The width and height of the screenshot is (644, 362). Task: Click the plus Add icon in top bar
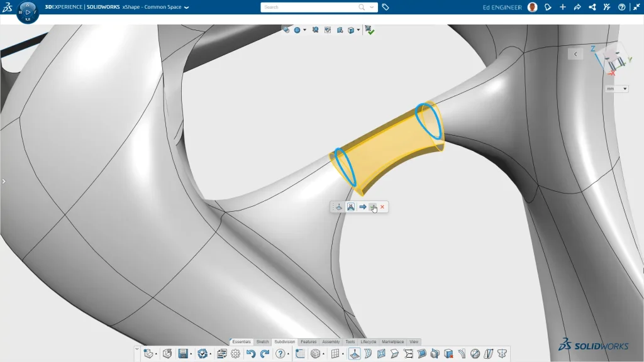coord(562,7)
